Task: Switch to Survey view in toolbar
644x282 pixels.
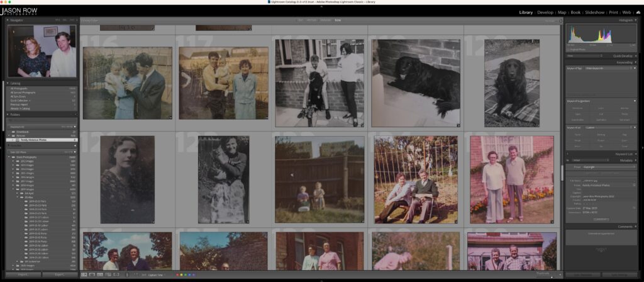Action: tap(108, 274)
